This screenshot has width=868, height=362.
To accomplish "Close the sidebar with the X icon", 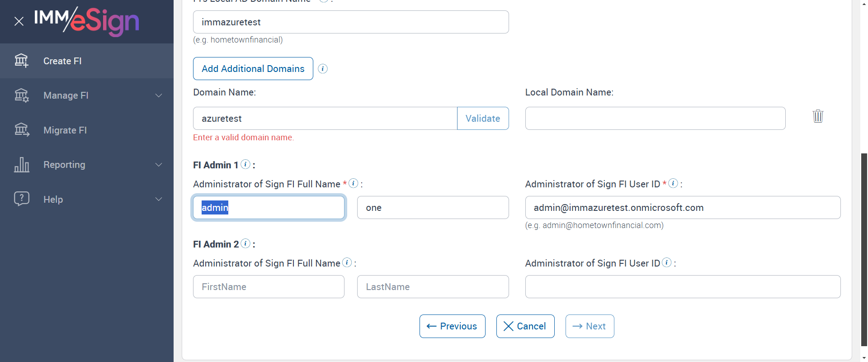I will pos(19,21).
